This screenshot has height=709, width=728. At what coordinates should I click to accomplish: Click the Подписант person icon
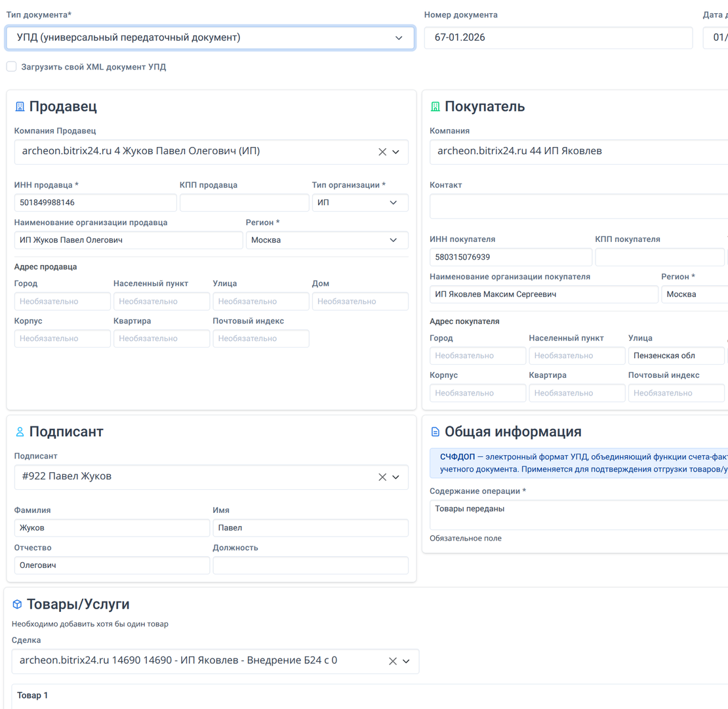(20, 432)
